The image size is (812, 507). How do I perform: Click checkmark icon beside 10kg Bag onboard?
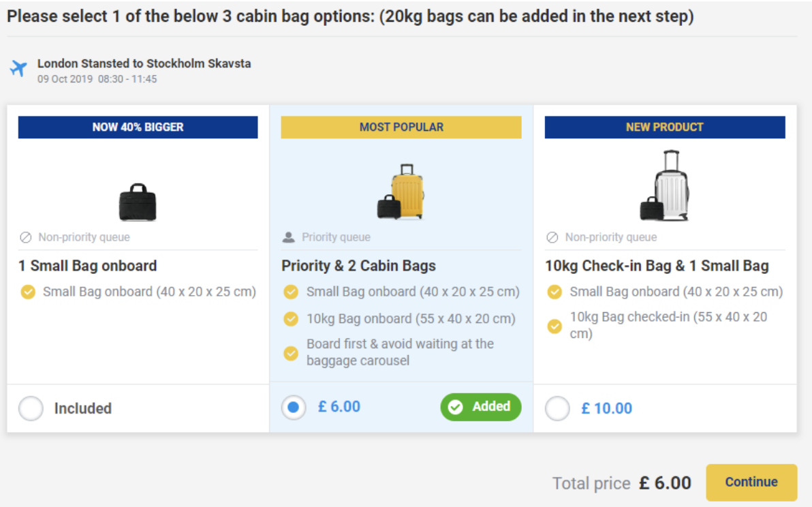[x=291, y=319]
